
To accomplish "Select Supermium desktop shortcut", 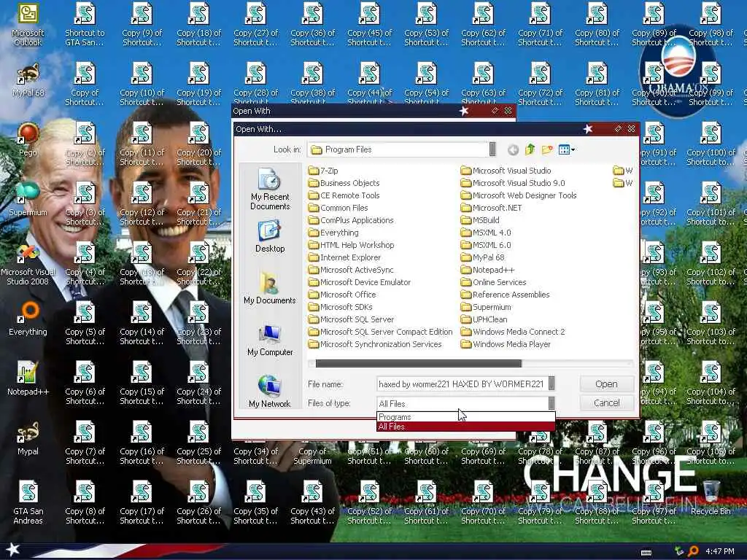I will [28, 199].
